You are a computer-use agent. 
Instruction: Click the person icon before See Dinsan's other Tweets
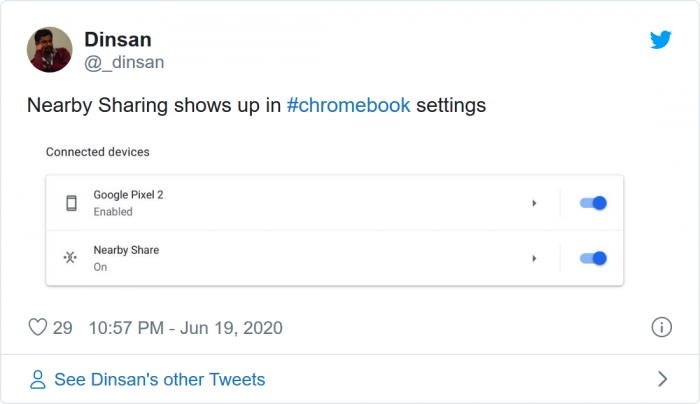coord(38,379)
